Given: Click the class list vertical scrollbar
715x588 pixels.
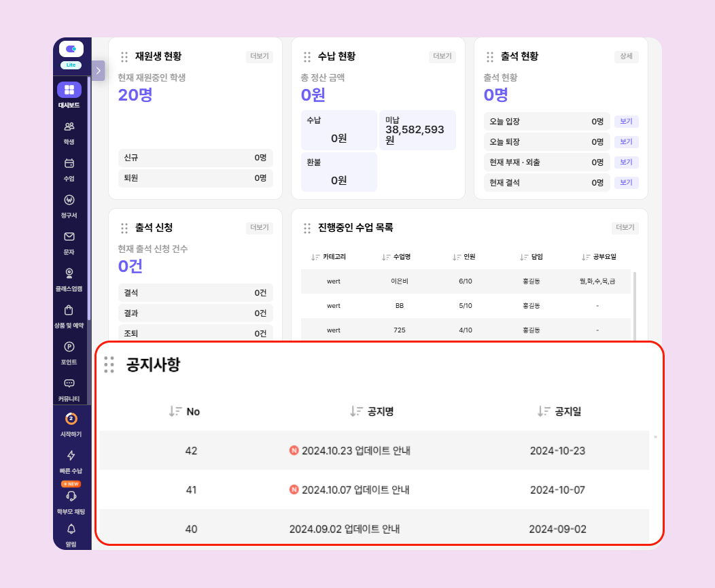Looking at the screenshot, I should [635, 306].
